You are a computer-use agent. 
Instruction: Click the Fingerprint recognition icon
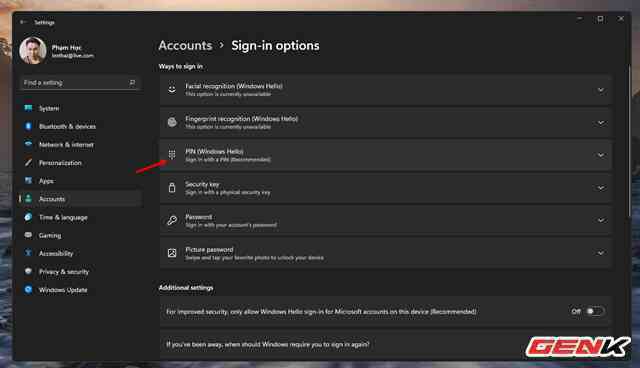click(x=172, y=122)
